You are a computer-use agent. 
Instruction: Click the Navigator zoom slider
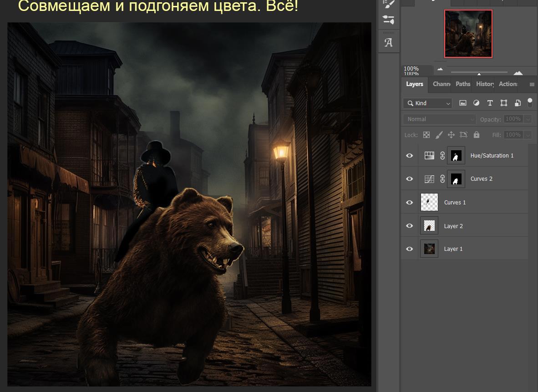coord(479,72)
